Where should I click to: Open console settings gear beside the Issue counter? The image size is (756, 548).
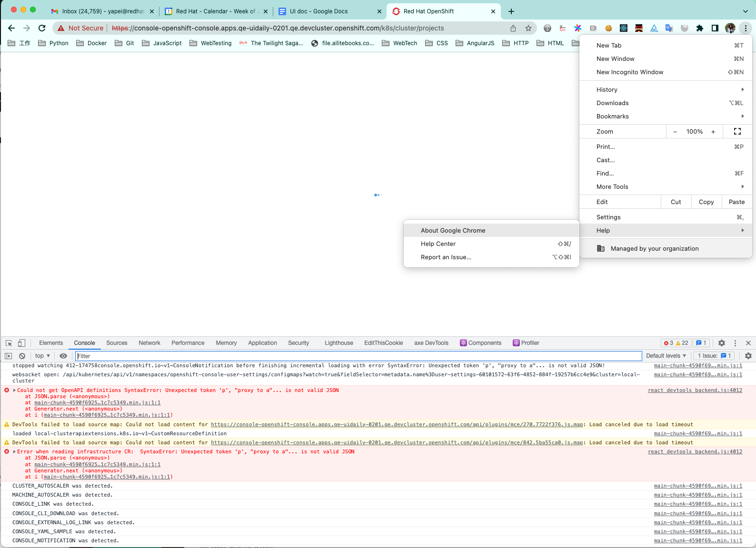(x=748, y=356)
